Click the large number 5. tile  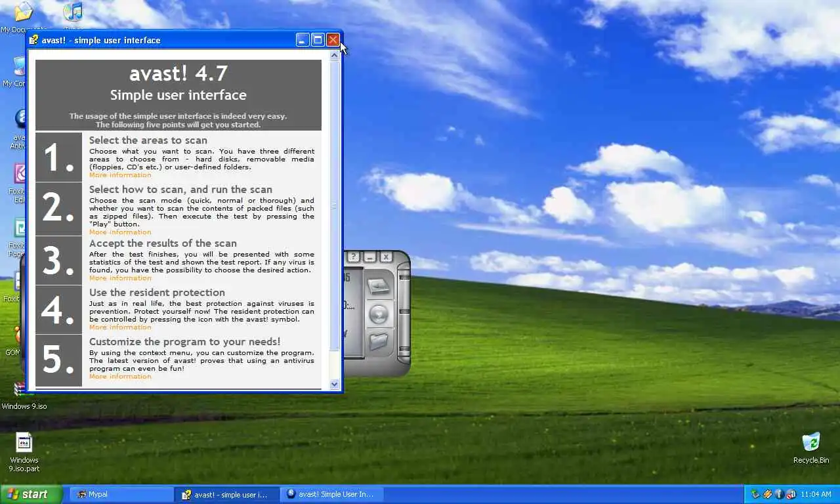(58, 360)
